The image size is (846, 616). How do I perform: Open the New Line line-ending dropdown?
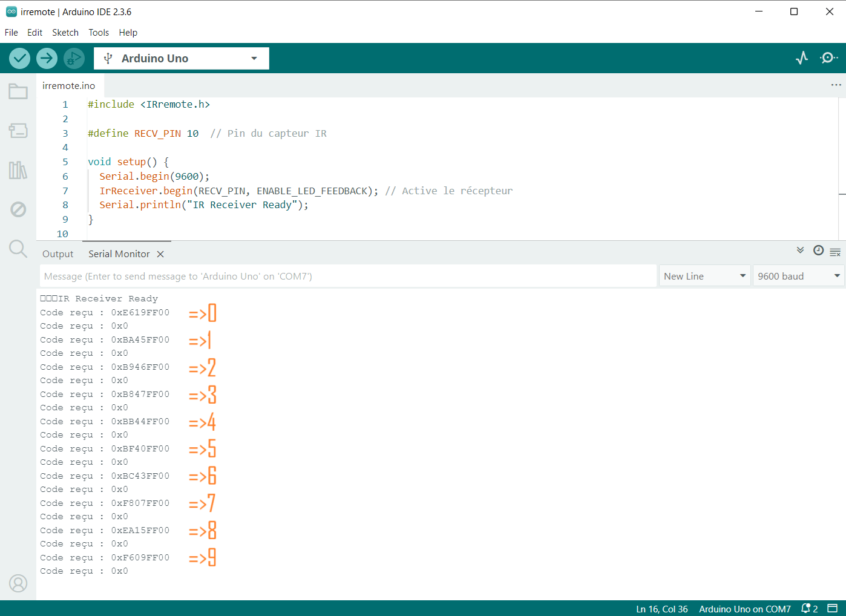pyautogui.click(x=705, y=276)
